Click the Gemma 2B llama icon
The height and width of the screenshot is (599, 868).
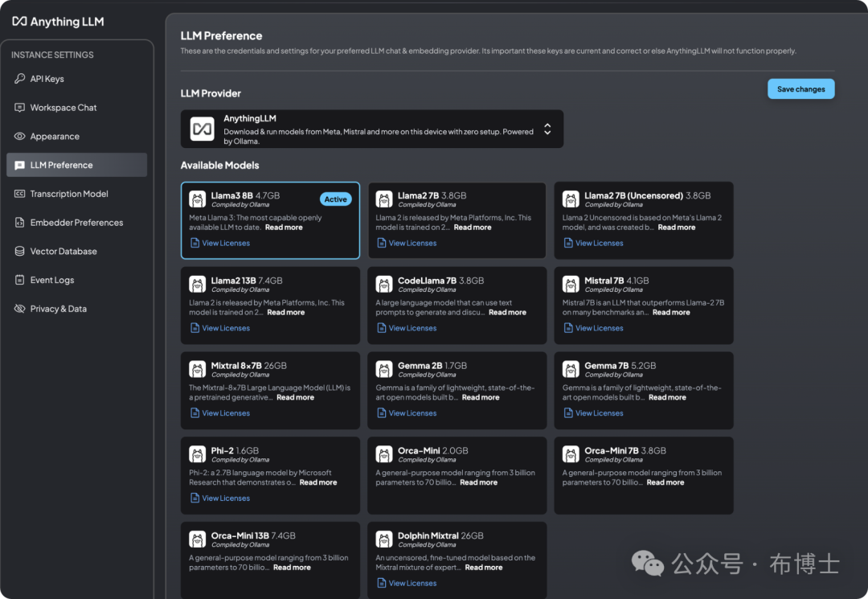(x=383, y=369)
